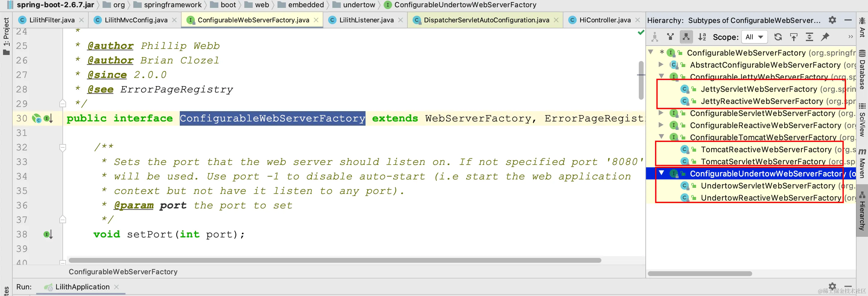Click the editor horizontal scrollbar
Screen dimensions: 868x296
[334, 260]
